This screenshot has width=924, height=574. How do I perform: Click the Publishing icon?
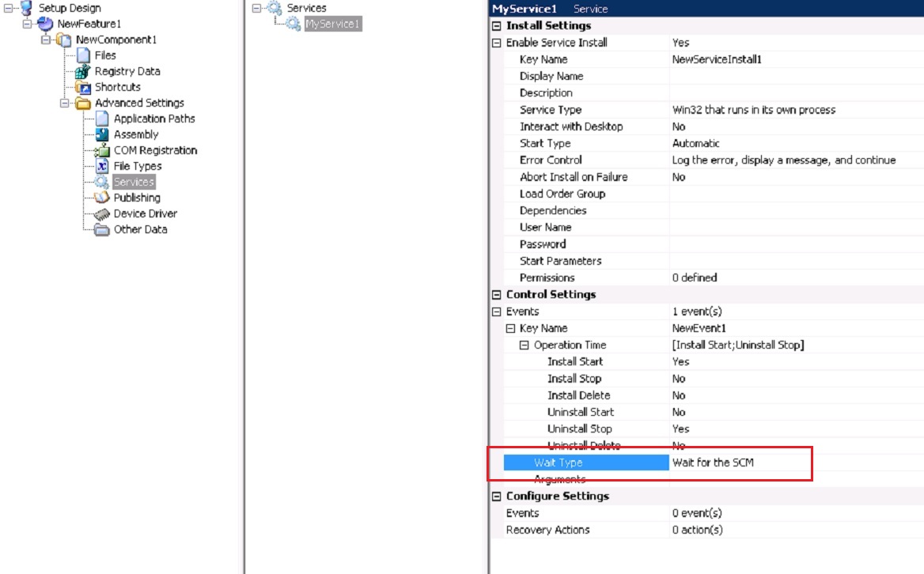tap(101, 198)
